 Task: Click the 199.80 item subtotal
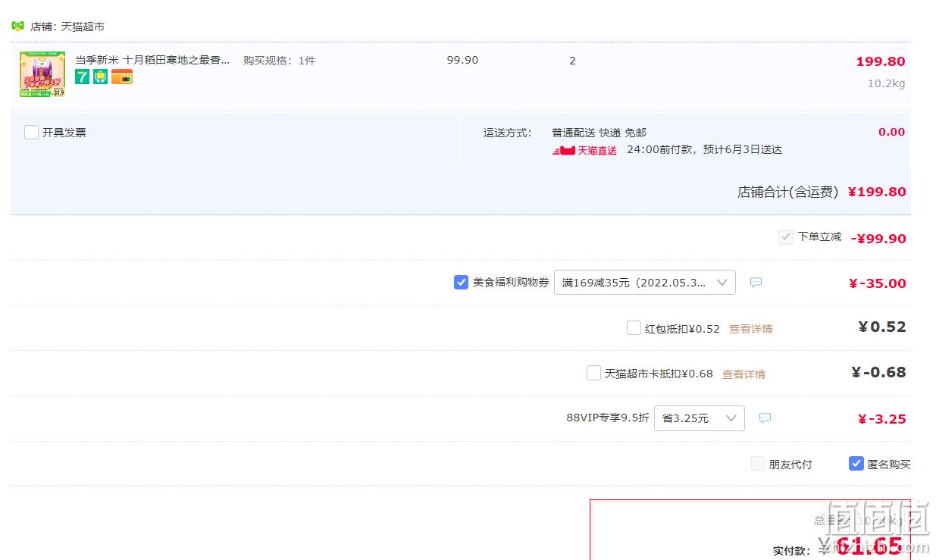coord(880,62)
